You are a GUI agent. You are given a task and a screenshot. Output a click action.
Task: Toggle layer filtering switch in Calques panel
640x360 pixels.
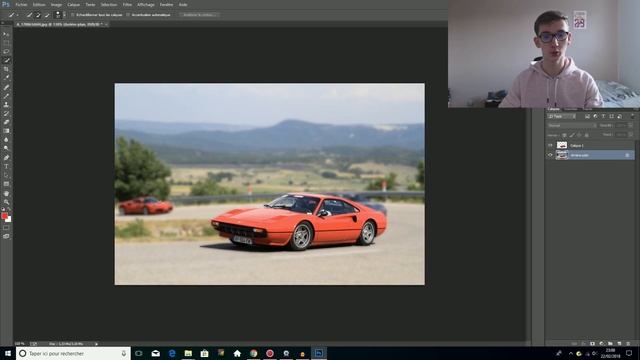point(632,116)
